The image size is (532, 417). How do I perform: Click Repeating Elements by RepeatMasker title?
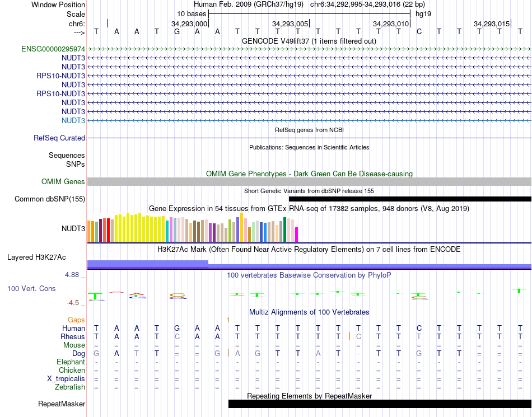[310, 396]
